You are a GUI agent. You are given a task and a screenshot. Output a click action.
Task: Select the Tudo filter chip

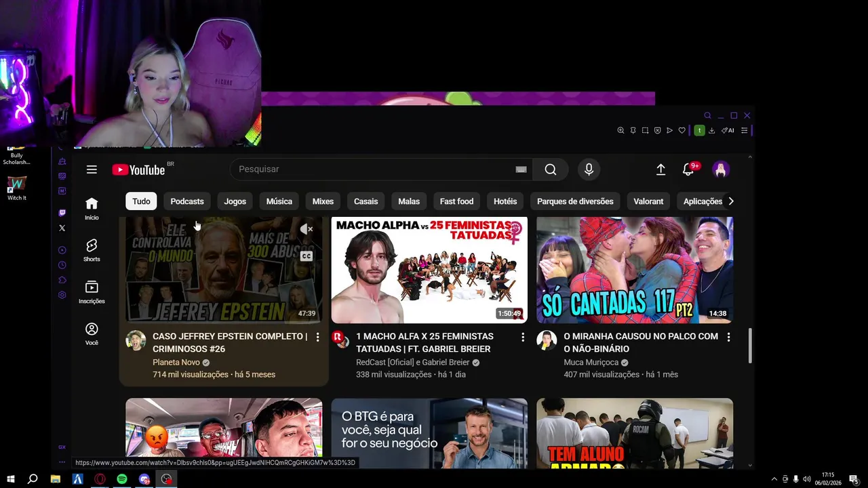coord(141,201)
